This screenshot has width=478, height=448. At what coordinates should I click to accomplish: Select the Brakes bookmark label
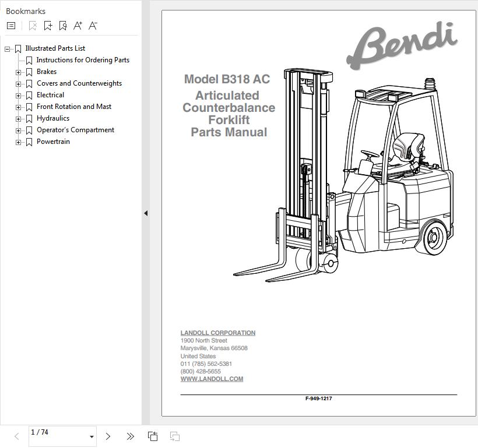coord(47,72)
